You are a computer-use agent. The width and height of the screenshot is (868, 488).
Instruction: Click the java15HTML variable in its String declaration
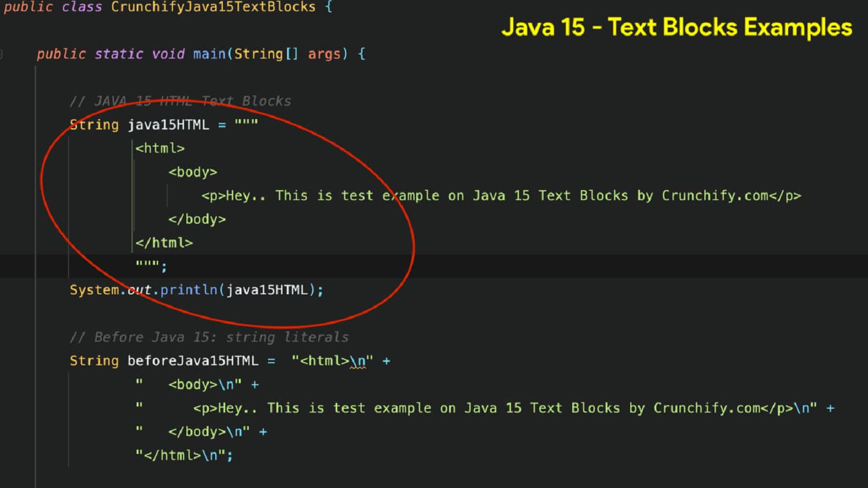168,125
